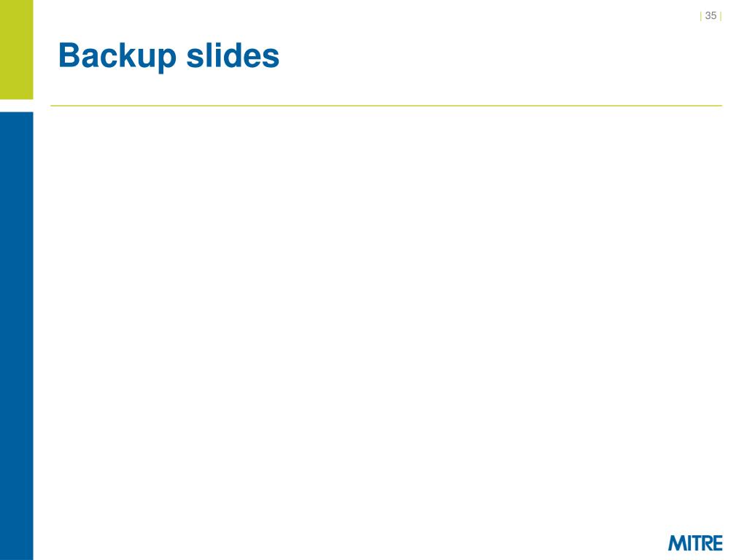The height and width of the screenshot is (560, 747).
Task: Click slide number 35
Action: pos(711,15)
